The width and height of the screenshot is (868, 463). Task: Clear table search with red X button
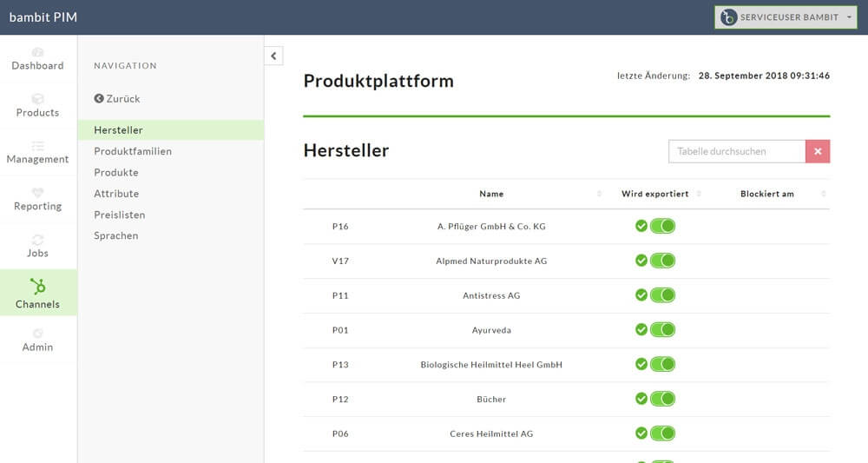tap(818, 151)
